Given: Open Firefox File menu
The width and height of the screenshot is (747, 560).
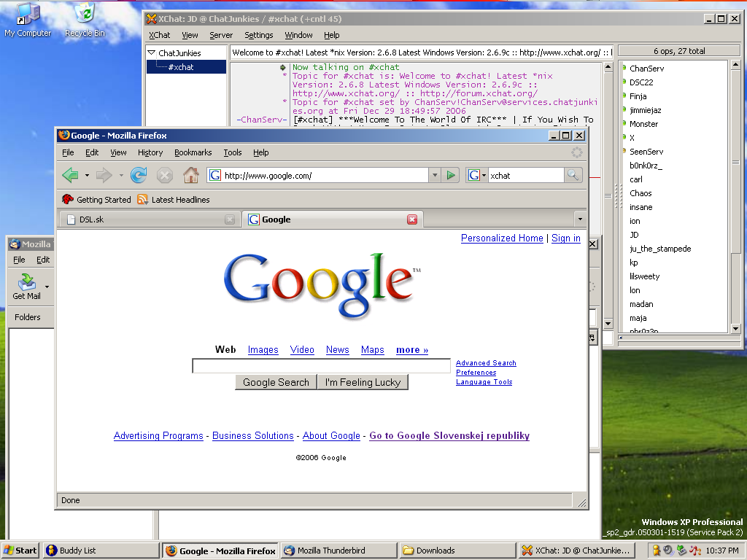Looking at the screenshot, I should (68, 152).
